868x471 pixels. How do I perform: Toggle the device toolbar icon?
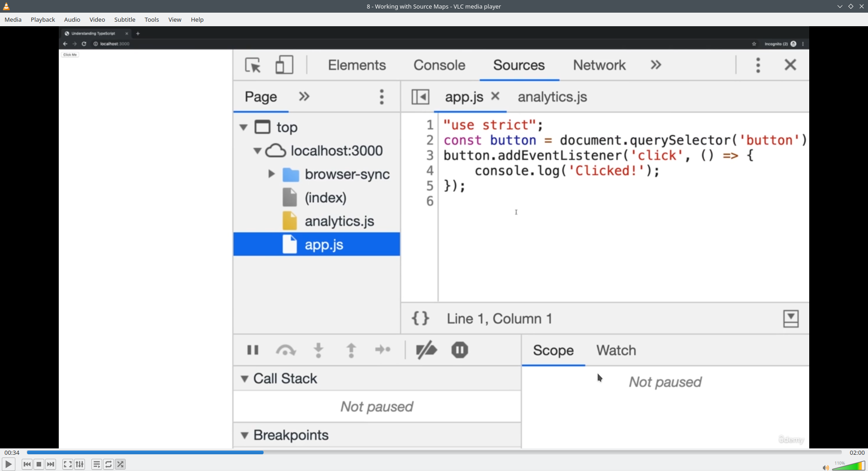[284, 65]
